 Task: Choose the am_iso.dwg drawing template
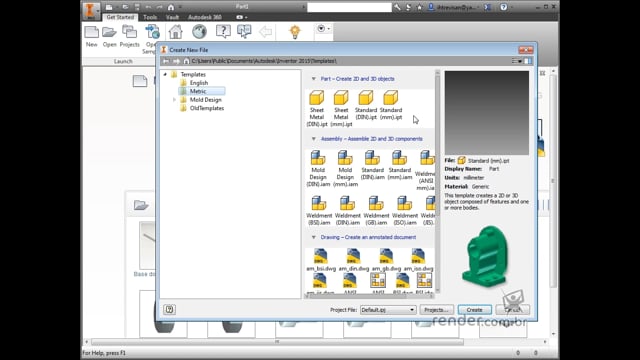[418, 260]
